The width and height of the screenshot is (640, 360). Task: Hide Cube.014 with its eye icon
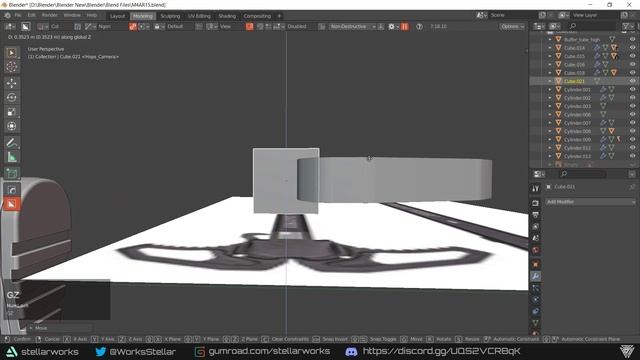[632, 48]
